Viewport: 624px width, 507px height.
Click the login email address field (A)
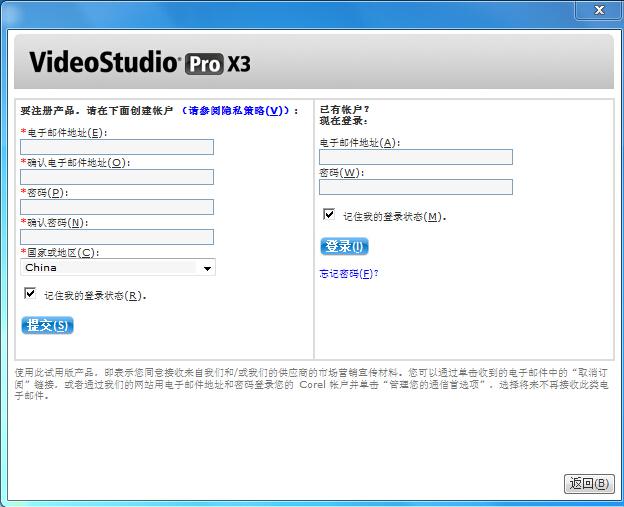(416, 157)
